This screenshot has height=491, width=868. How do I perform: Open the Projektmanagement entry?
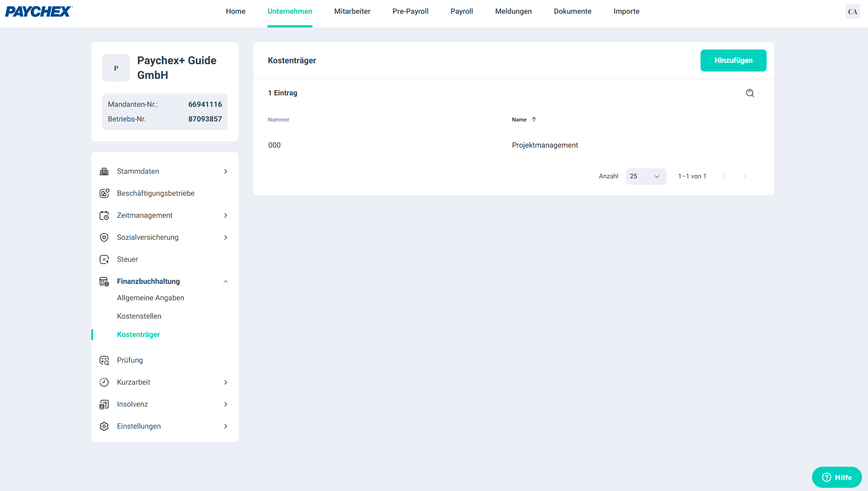pos(545,145)
